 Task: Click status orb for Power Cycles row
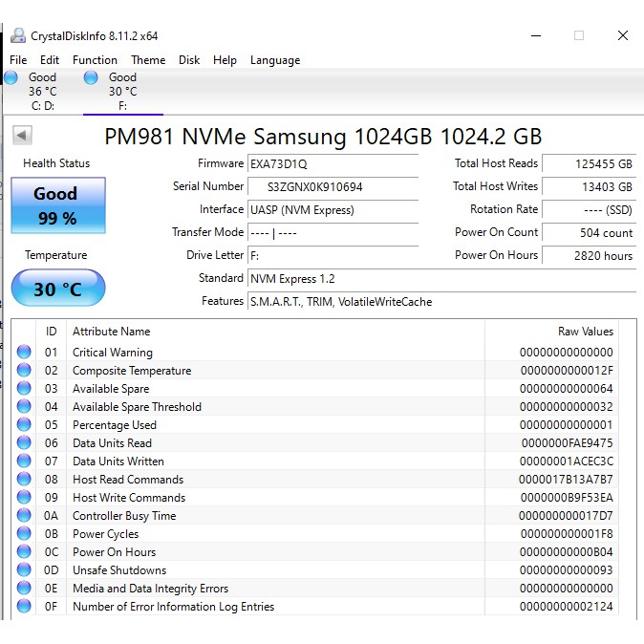(x=24, y=533)
